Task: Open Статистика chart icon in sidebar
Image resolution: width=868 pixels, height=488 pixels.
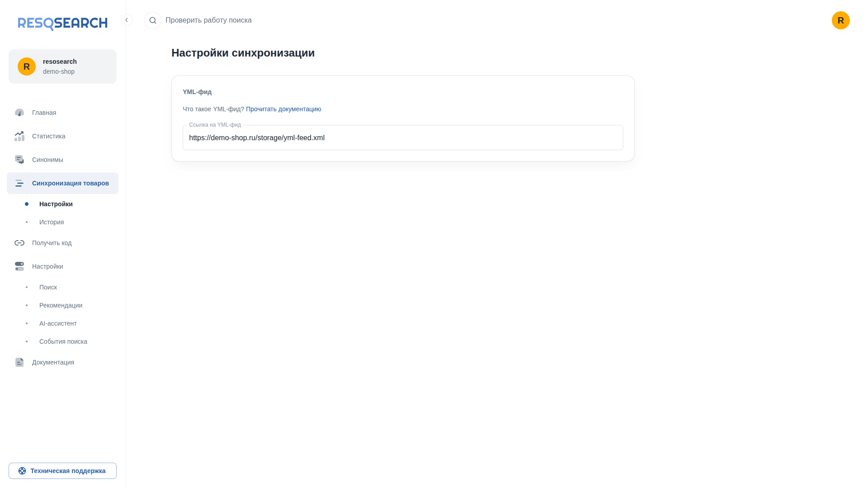Action: point(19,136)
